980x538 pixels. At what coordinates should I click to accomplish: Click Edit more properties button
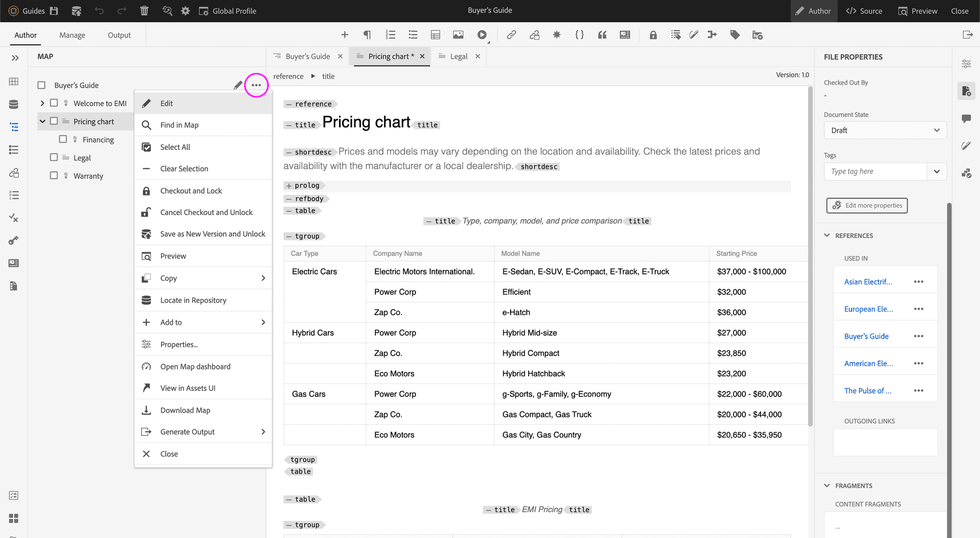point(867,205)
